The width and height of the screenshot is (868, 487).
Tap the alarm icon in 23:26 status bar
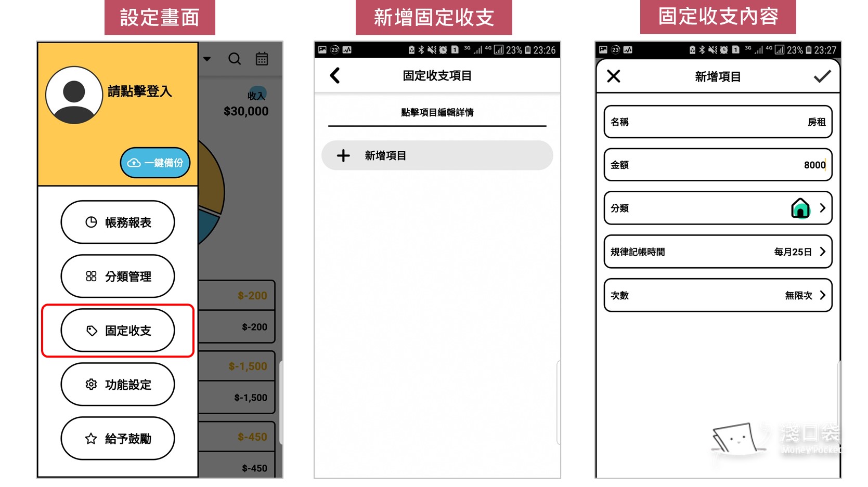[443, 50]
